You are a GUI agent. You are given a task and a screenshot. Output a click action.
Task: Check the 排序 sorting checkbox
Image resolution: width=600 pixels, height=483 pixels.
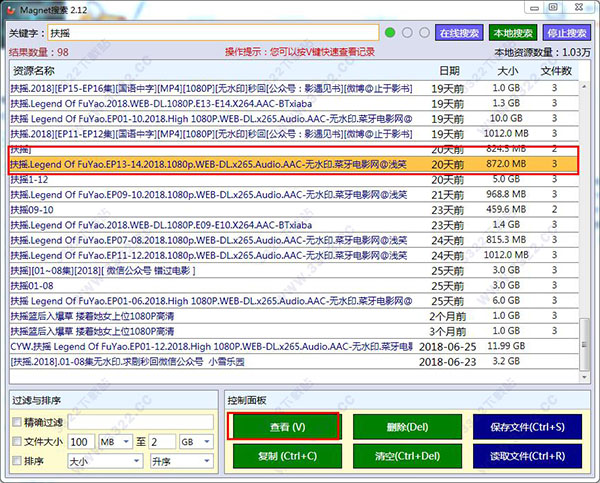coord(15,462)
